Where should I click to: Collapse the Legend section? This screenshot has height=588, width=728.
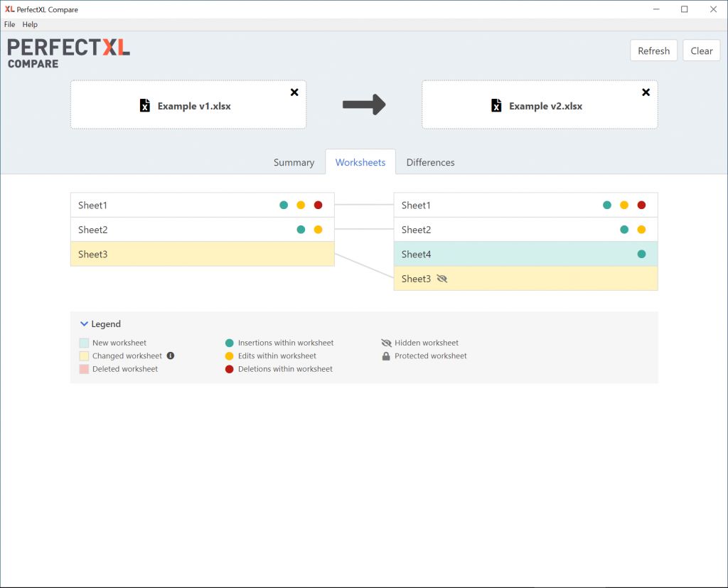[85, 324]
